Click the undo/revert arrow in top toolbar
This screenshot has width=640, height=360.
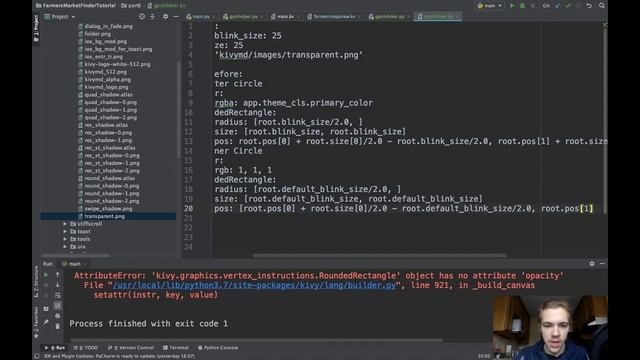(589, 6)
